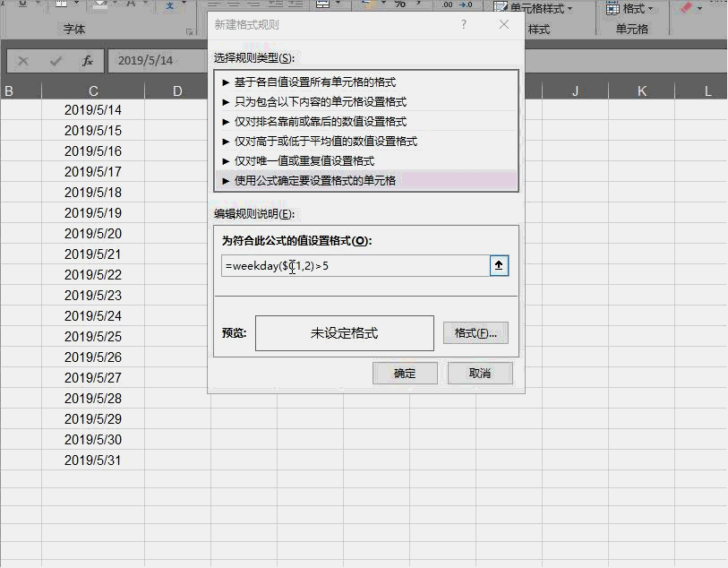Click the percent style icon in ribbon
728x568 pixels.
coord(399,4)
